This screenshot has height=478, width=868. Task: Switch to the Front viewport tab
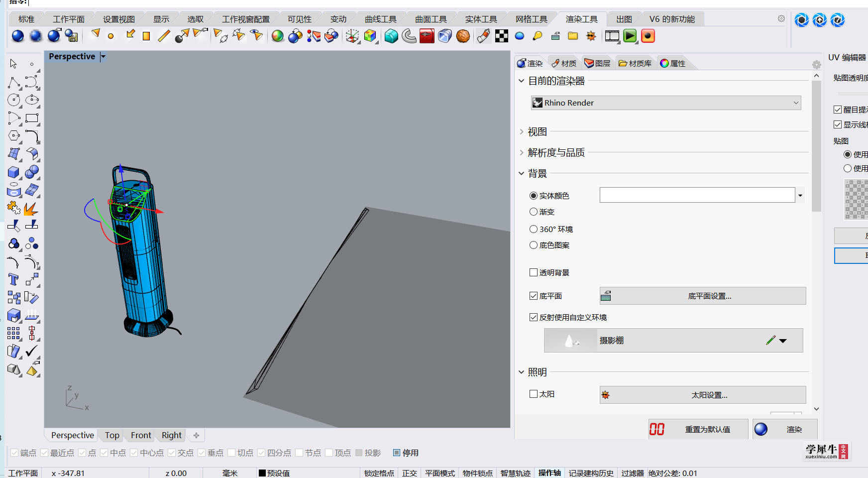(141, 435)
